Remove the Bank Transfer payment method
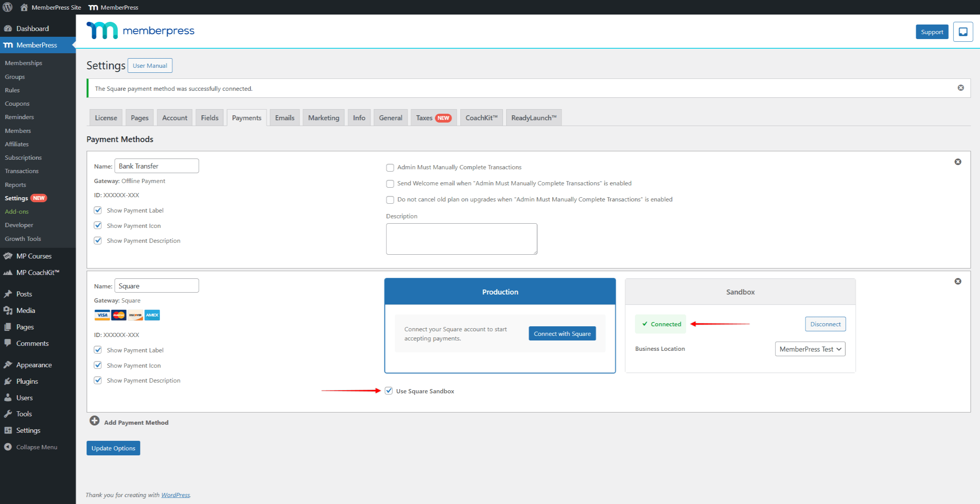980x504 pixels. coord(957,162)
